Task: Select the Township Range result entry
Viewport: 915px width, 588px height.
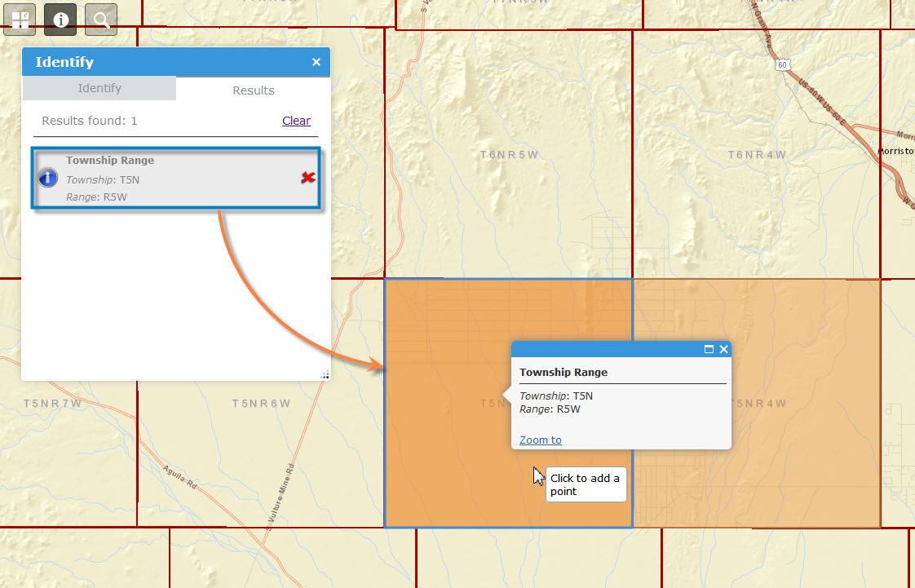Action: point(175,179)
